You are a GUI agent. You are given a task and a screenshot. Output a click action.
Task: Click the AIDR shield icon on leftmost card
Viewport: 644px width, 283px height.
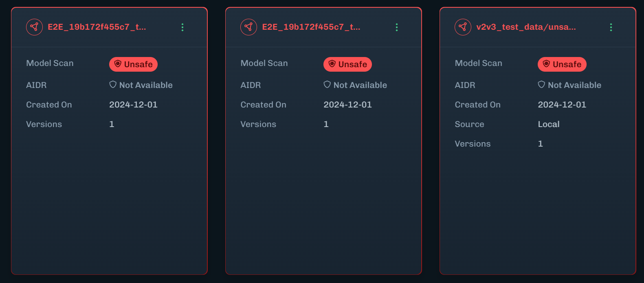click(x=113, y=85)
